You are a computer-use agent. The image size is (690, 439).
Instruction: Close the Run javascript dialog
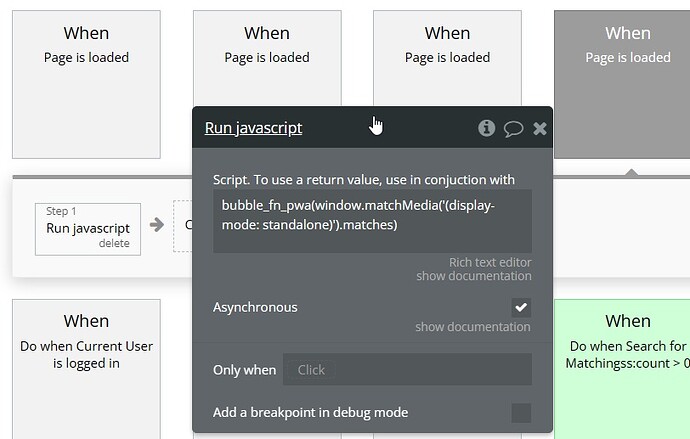[540, 128]
